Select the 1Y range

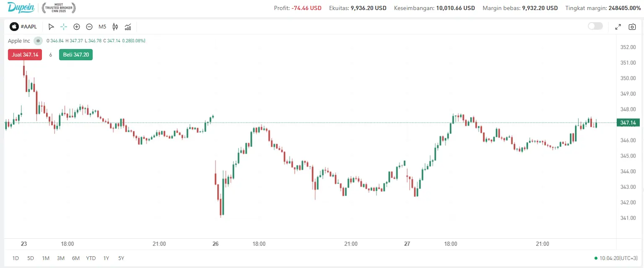[x=106, y=258]
